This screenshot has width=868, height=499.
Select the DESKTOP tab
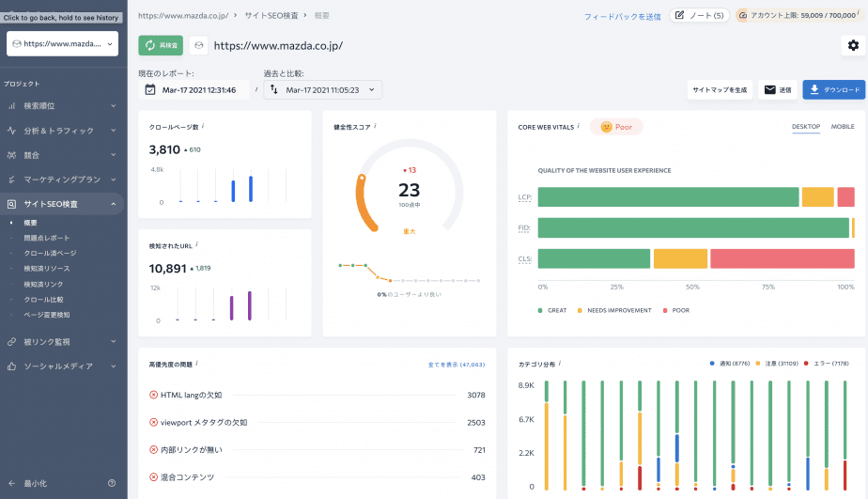(805, 126)
